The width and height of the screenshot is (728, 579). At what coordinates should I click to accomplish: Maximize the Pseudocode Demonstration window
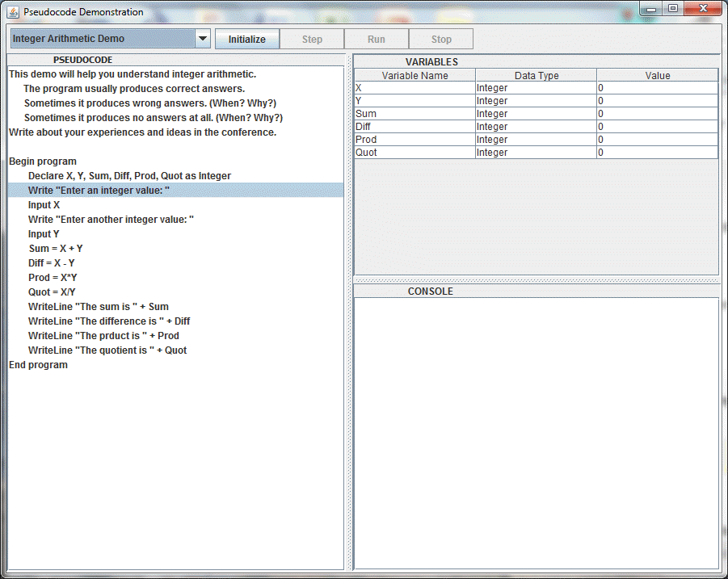[x=673, y=8]
